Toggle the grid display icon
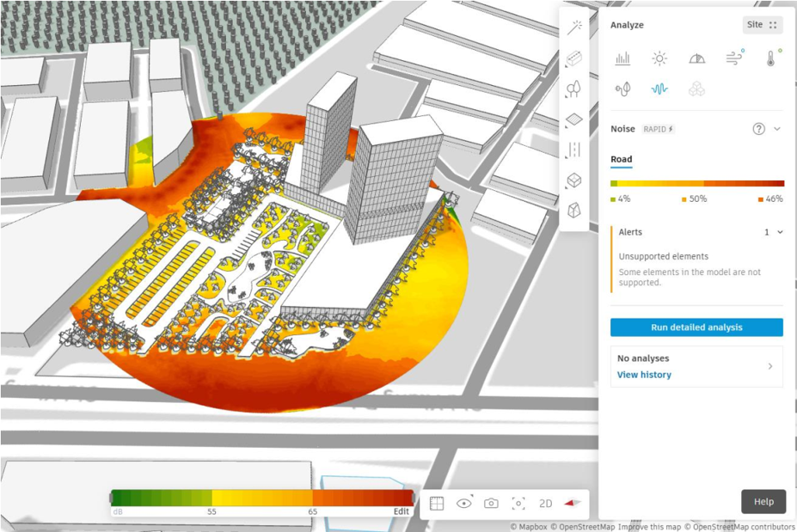This screenshot has height=532, width=797. click(x=437, y=504)
